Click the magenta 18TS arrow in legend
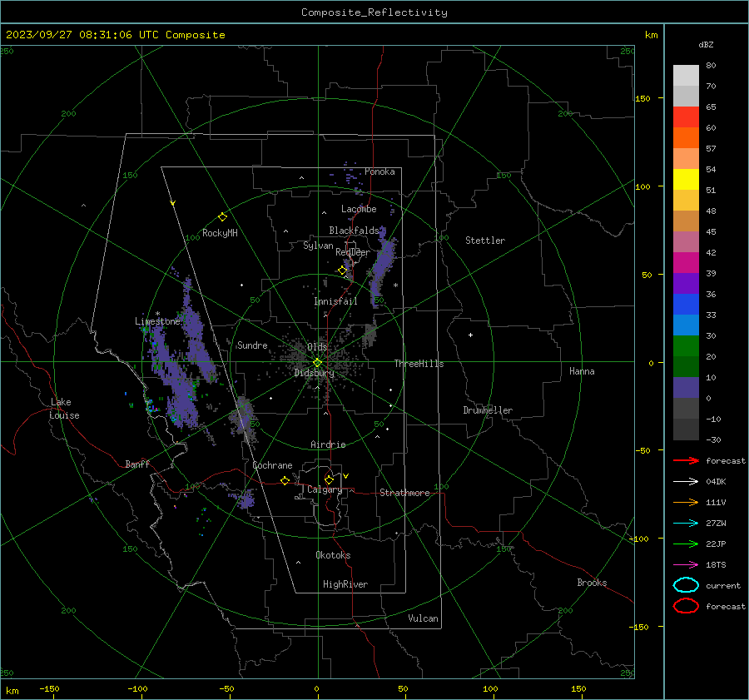Image resolution: width=749 pixels, height=700 pixels. click(686, 565)
